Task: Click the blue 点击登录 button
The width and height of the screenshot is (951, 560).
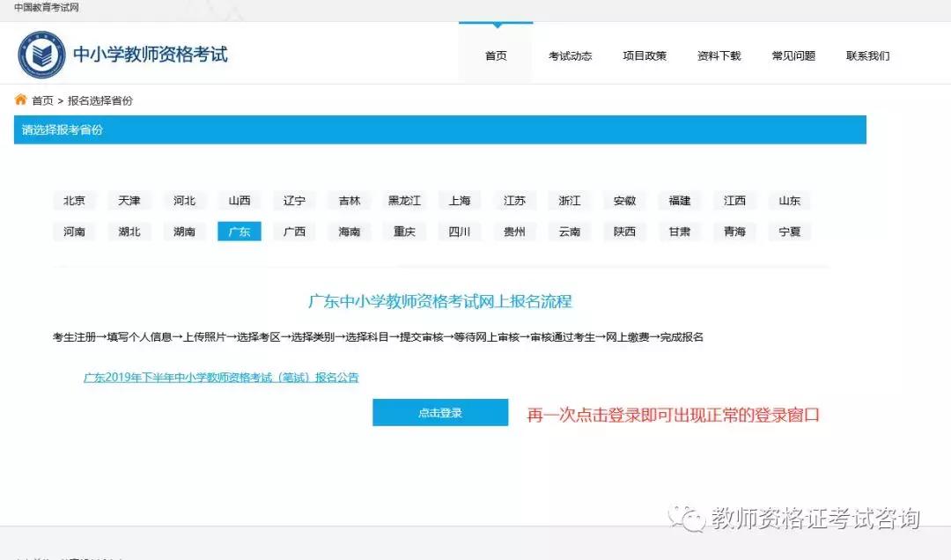Action: pyautogui.click(x=439, y=411)
